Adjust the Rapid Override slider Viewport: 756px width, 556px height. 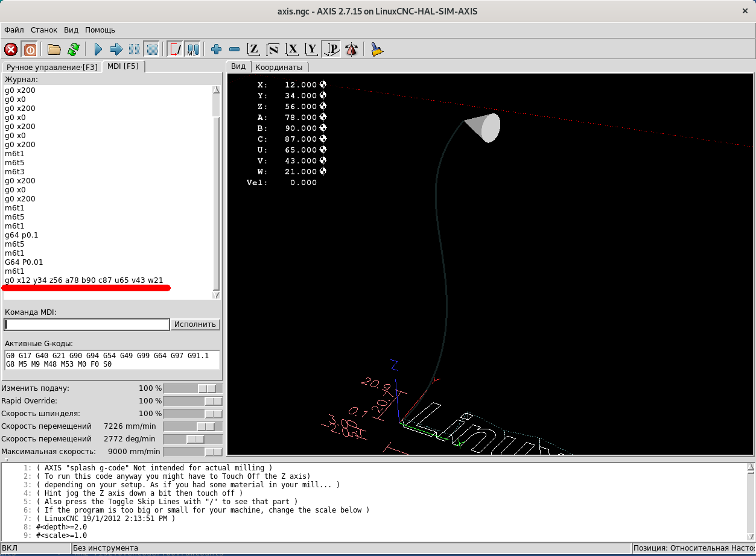[x=213, y=401]
